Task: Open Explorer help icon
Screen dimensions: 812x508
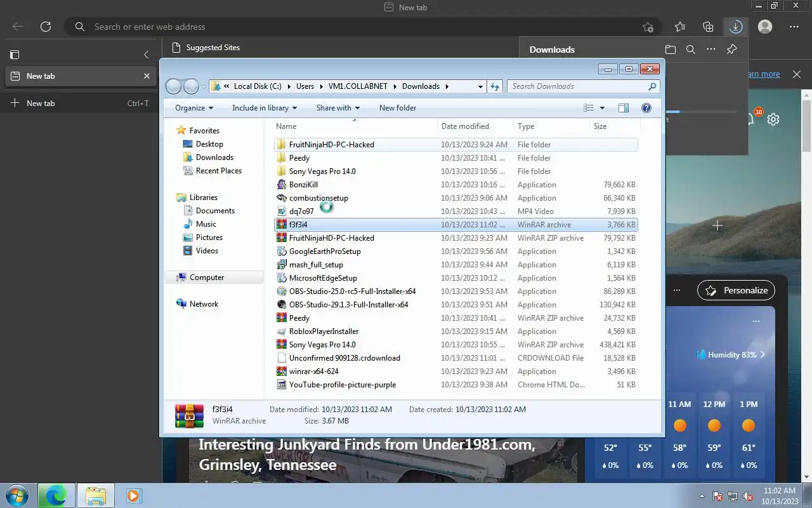Action: pyautogui.click(x=646, y=108)
